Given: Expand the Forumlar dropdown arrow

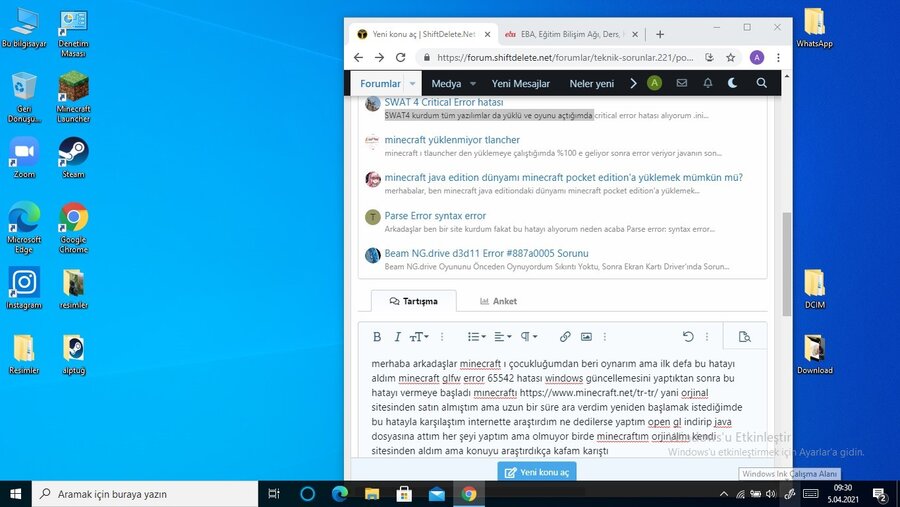Looking at the screenshot, I should coord(413,84).
